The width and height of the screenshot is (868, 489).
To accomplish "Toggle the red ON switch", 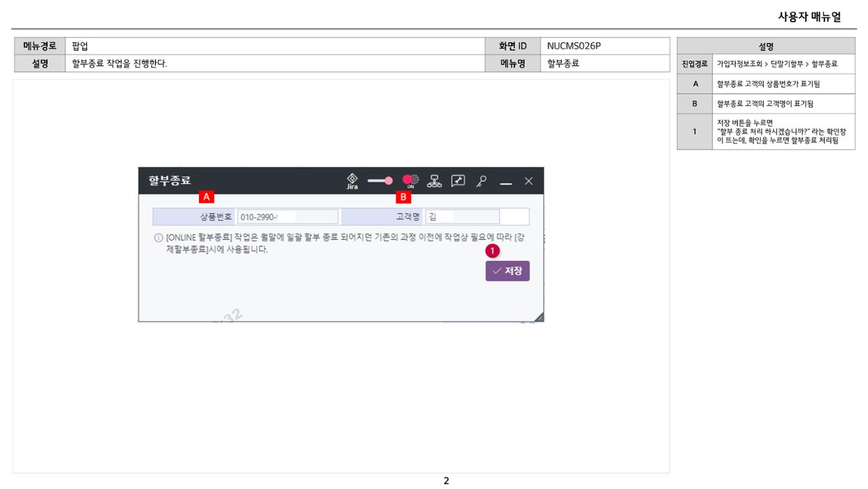I will tap(410, 181).
